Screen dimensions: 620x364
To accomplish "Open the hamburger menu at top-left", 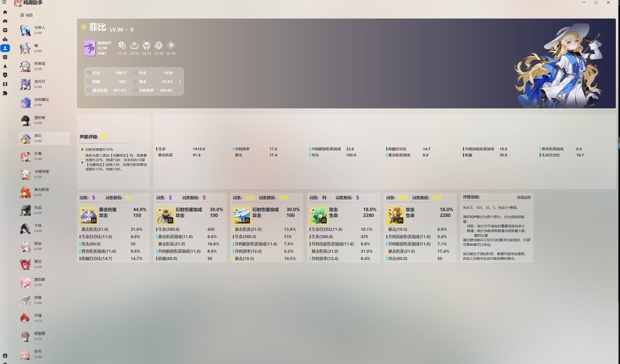I will (5, 3).
